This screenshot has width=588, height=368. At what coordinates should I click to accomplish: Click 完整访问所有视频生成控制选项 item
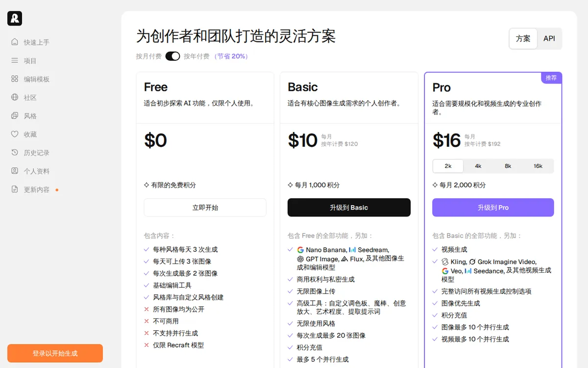click(487, 291)
